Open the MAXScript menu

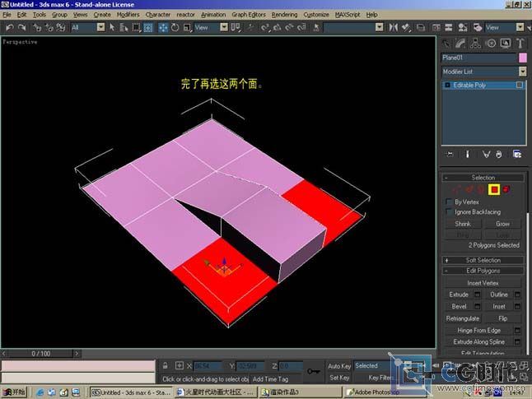coord(348,15)
